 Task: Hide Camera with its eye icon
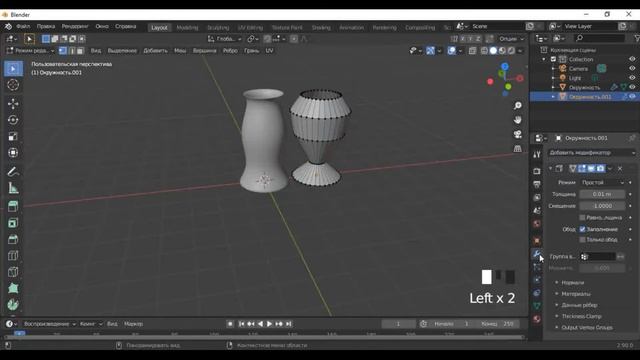[x=632, y=69]
